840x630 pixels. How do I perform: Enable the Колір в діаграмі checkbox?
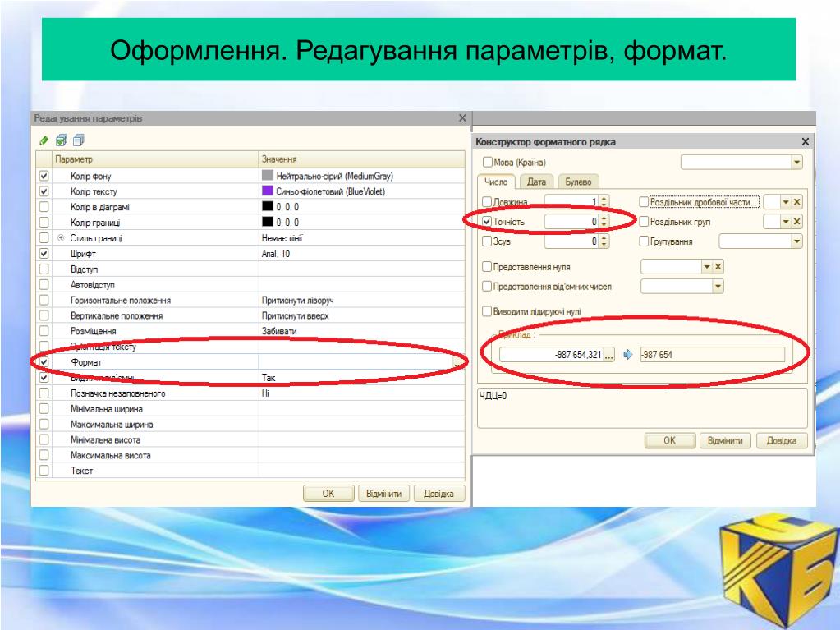click(44, 207)
